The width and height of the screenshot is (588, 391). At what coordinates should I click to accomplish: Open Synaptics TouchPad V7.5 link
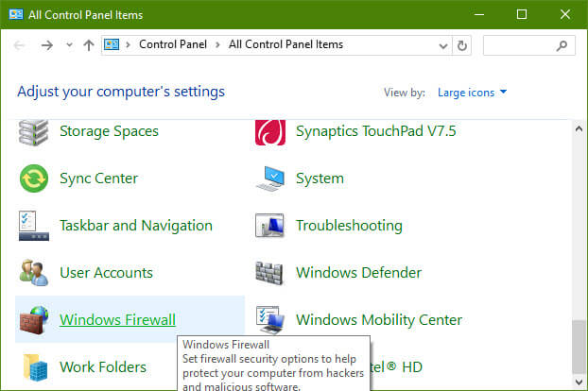click(375, 131)
